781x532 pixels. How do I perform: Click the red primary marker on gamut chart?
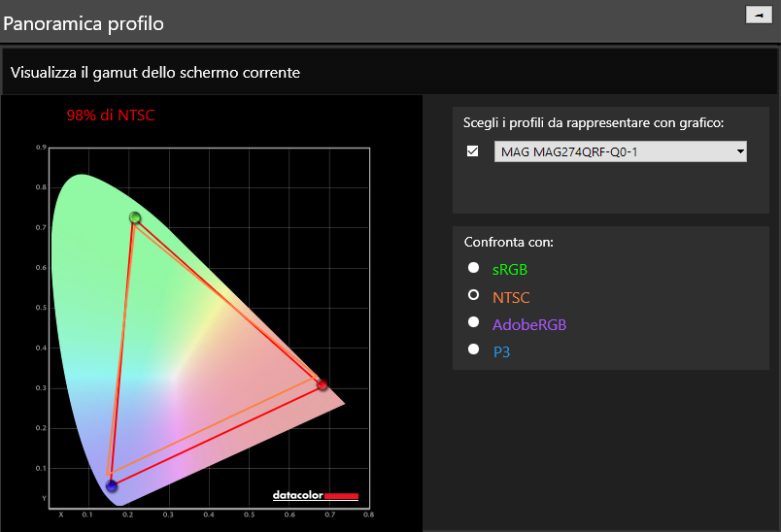(323, 384)
